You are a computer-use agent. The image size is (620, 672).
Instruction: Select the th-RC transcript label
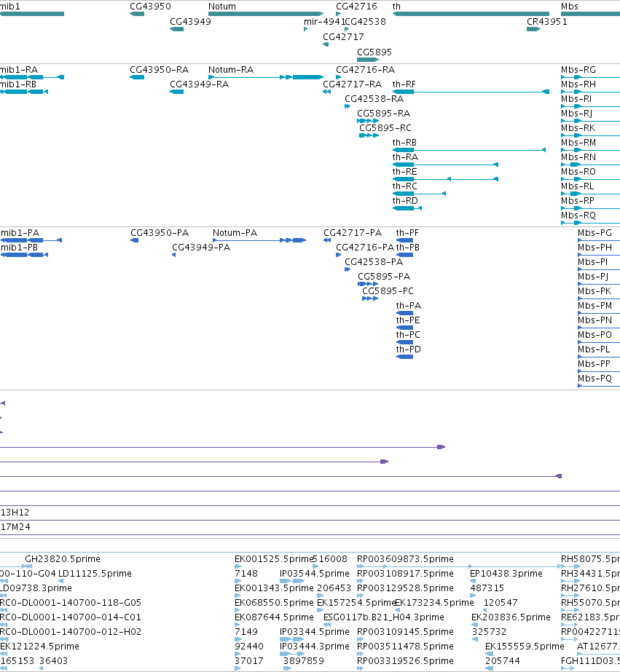click(405, 186)
